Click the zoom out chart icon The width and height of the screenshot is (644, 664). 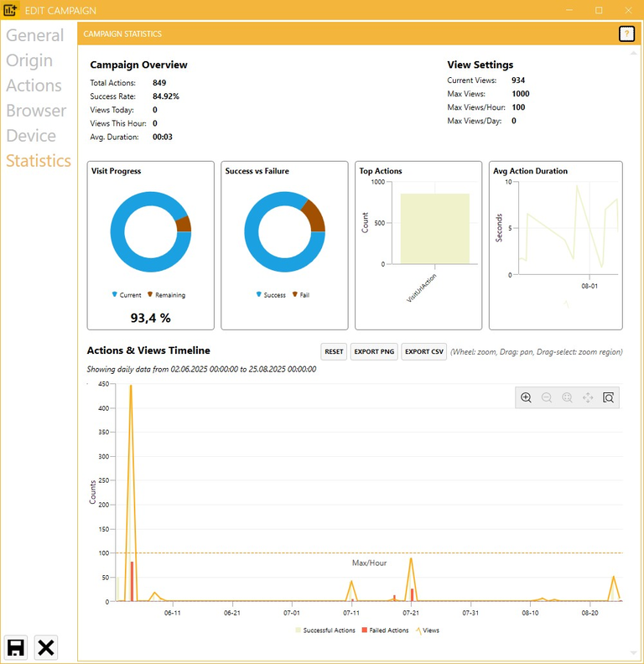click(547, 397)
